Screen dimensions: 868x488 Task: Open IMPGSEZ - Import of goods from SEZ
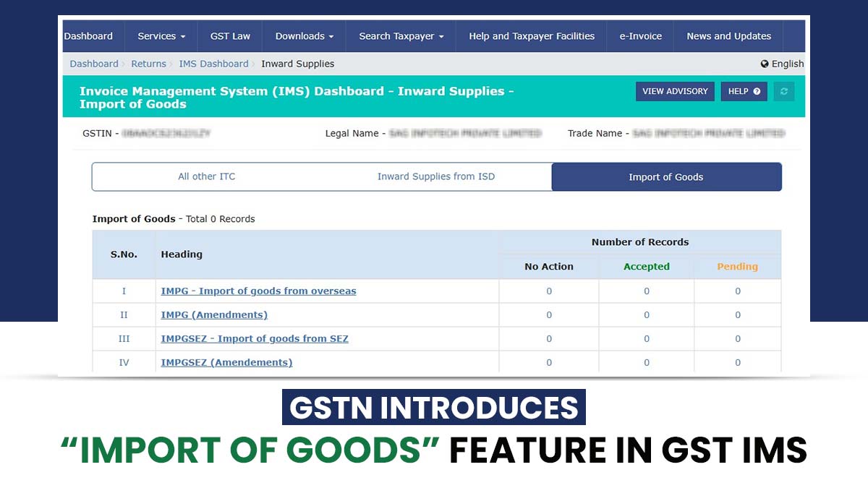[255, 338]
